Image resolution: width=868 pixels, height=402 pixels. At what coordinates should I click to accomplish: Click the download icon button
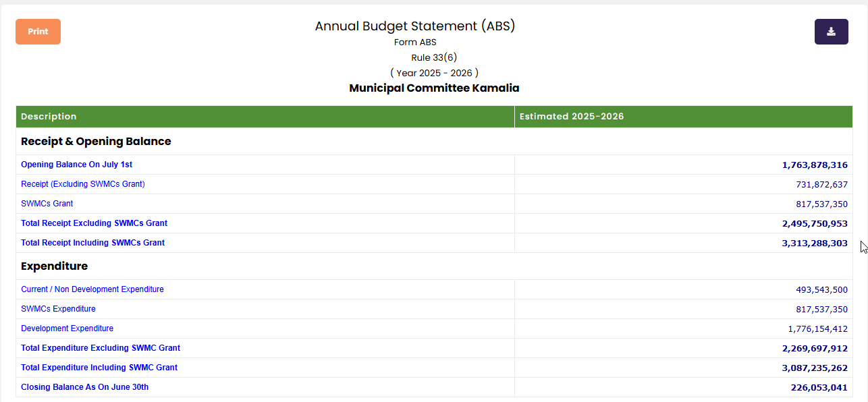click(831, 32)
